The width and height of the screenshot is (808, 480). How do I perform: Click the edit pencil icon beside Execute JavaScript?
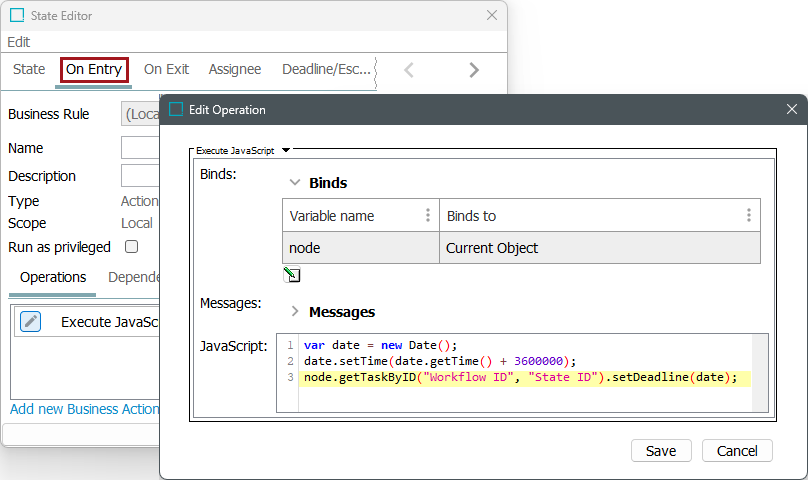31,321
